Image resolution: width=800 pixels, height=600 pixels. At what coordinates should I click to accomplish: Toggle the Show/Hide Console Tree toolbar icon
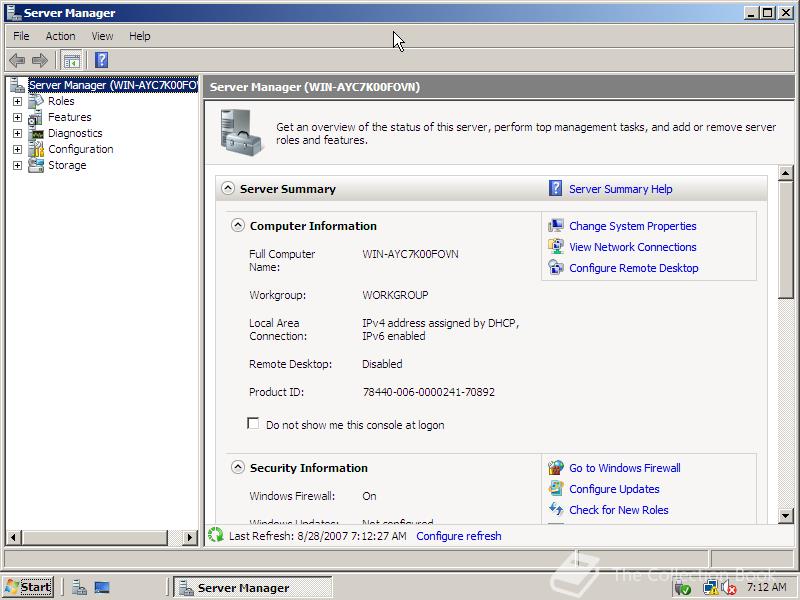click(72, 61)
